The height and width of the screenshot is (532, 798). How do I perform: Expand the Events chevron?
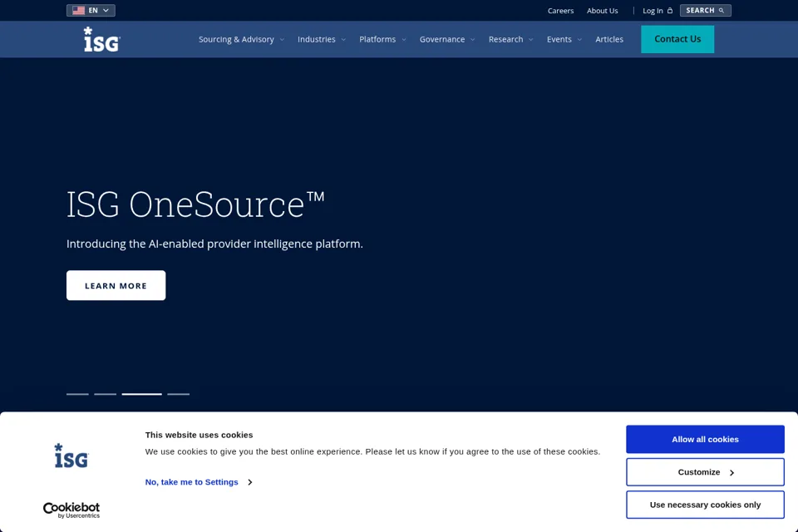(x=579, y=40)
